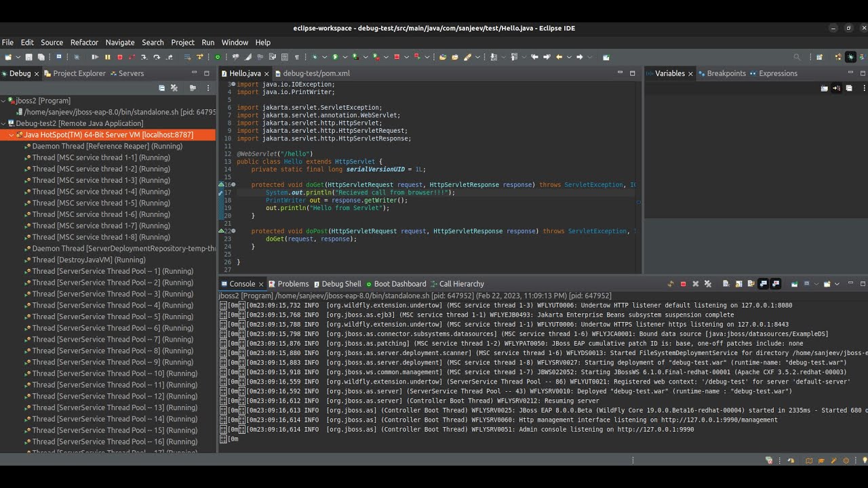
Task: Close the Hello.java editor tab
Action: pos(267,73)
